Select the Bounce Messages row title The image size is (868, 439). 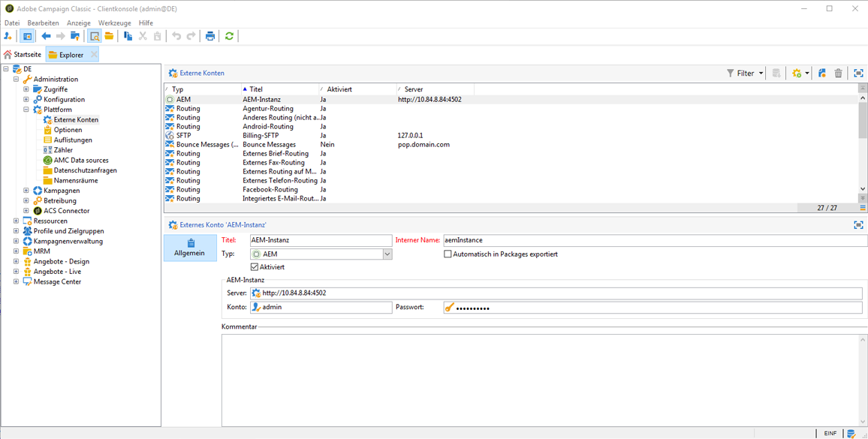[x=269, y=145]
